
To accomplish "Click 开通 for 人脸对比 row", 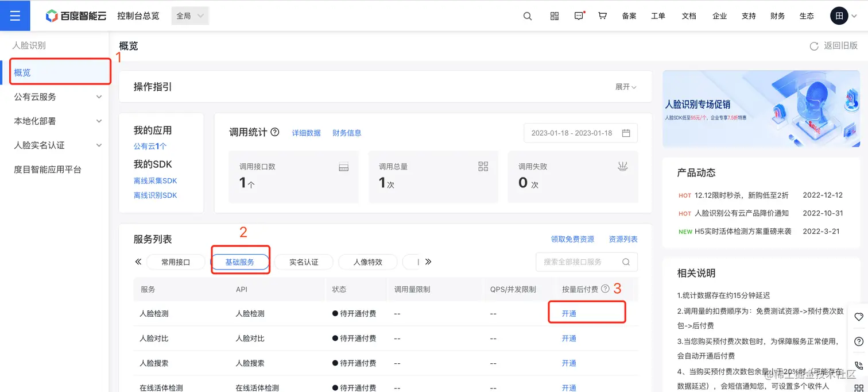I will coord(569,339).
